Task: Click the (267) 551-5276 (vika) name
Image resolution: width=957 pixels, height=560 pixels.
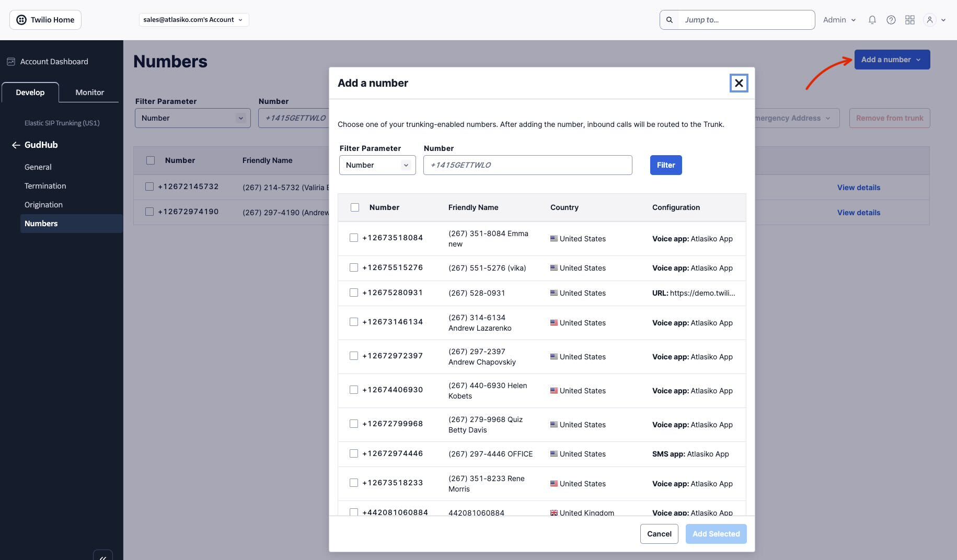Action: click(x=487, y=268)
